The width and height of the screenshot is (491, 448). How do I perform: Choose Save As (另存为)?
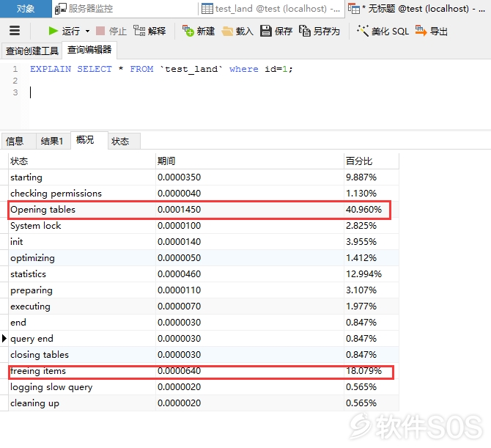click(x=319, y=31)
